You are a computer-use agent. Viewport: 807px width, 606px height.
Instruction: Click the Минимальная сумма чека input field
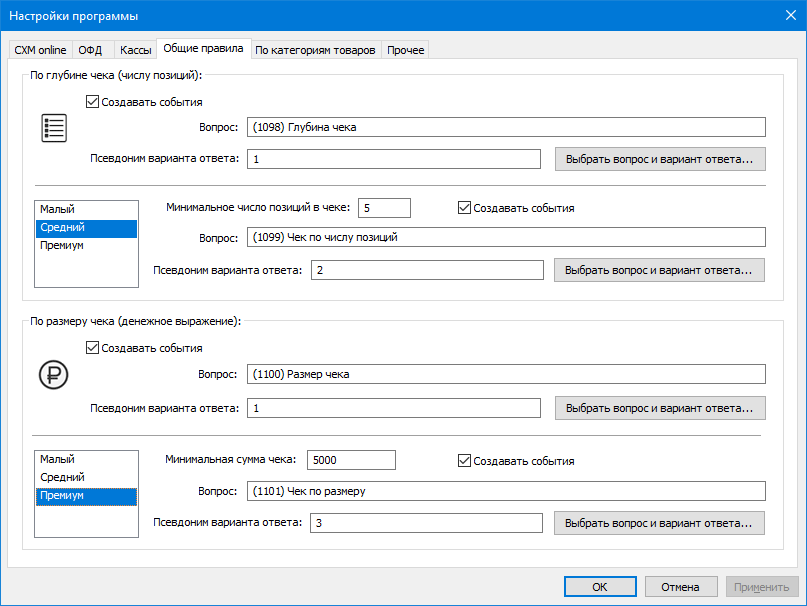[x=350, y=461]
